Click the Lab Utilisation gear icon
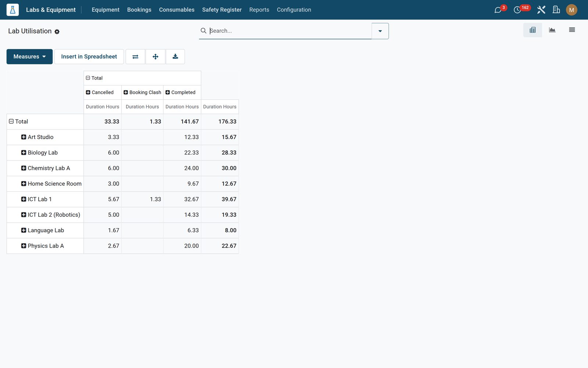Viewport: 588px width, 368px height. point(57,32)
